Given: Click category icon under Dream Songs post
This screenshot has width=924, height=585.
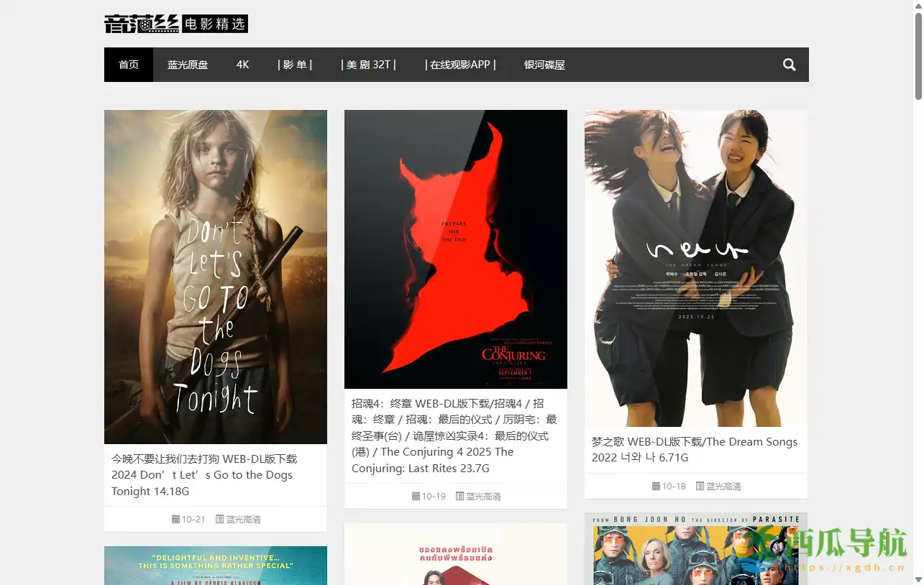Looking at the screenshot, I should 700,486.
